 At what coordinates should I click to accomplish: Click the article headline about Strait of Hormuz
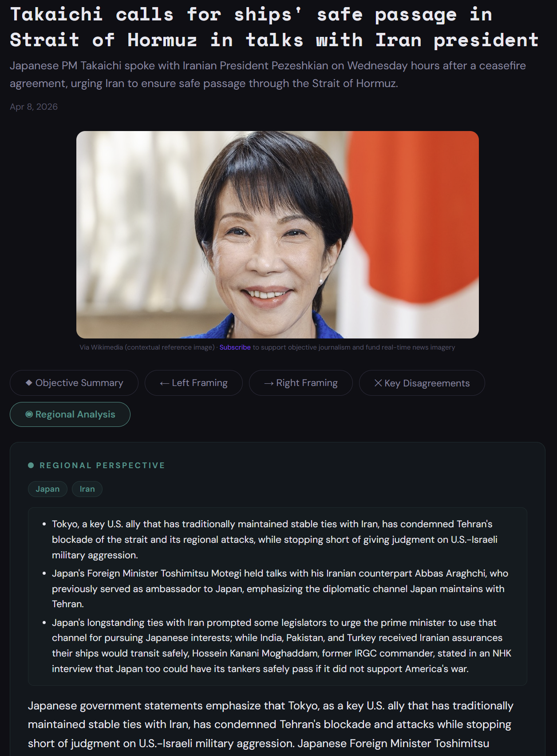[x=274, y=27]
